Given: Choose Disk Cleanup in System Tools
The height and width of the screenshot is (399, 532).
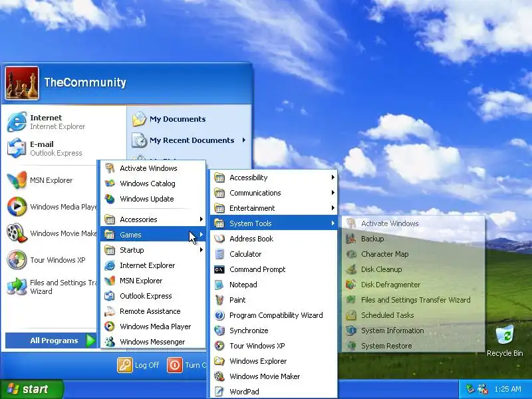Looking at the screenshot, I should pyautogui.click(x=413, y=269).
